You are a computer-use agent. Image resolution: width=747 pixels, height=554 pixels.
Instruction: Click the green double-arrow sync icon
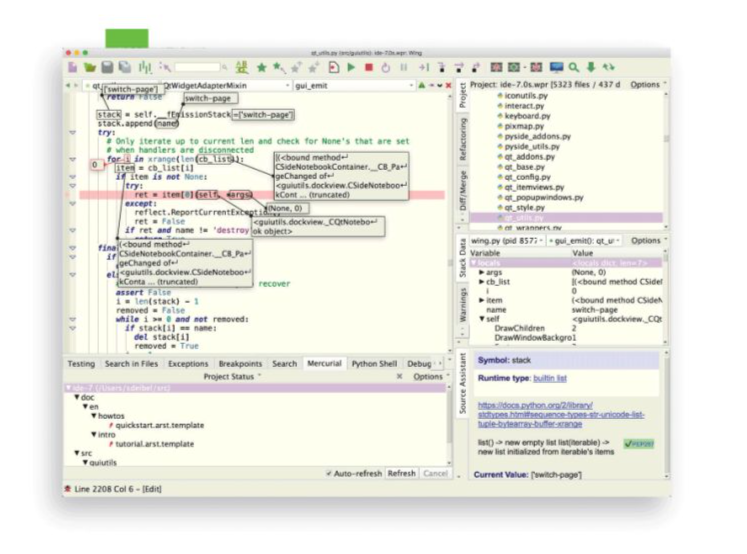click(x=608, y=68)
